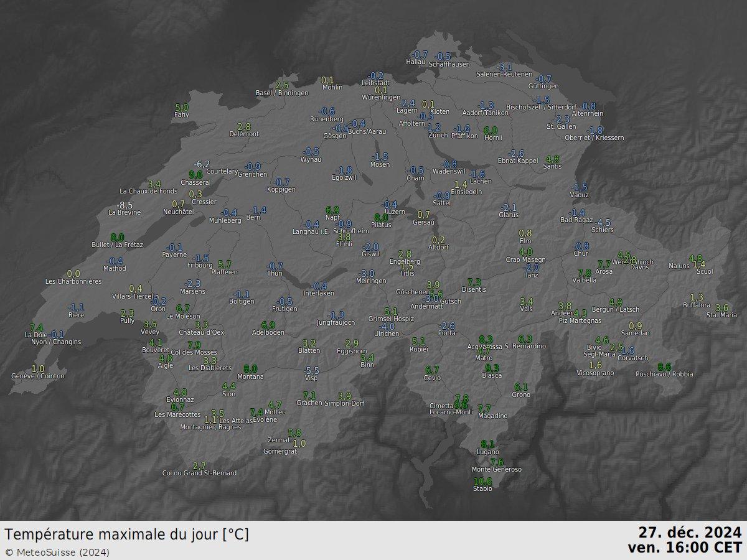Select the Bern station label
The image size is (747, 560).
point(253,217)
